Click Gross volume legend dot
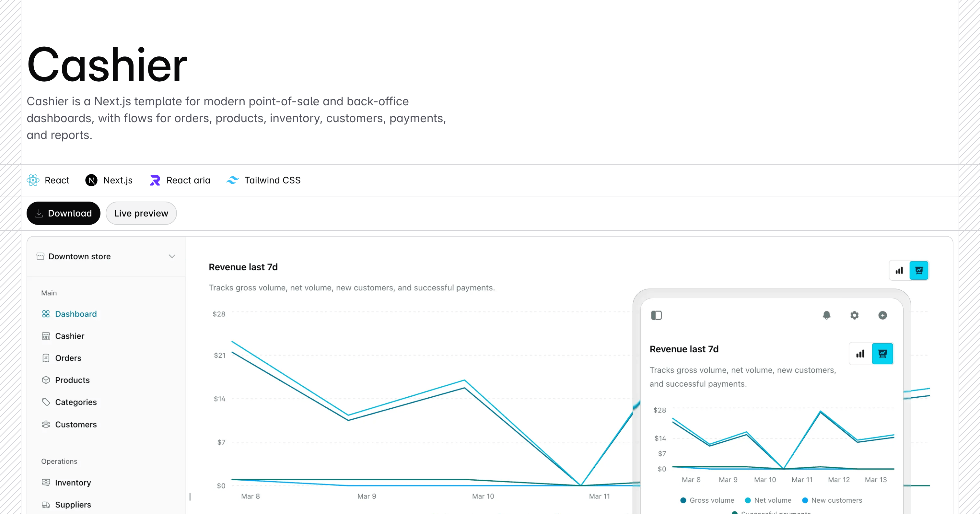 tap(683, 500)
